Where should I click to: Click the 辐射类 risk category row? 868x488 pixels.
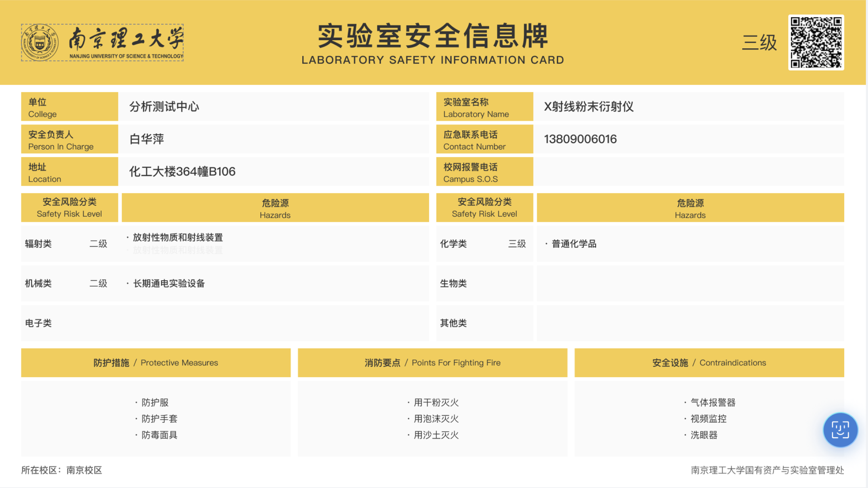(38, 244)
